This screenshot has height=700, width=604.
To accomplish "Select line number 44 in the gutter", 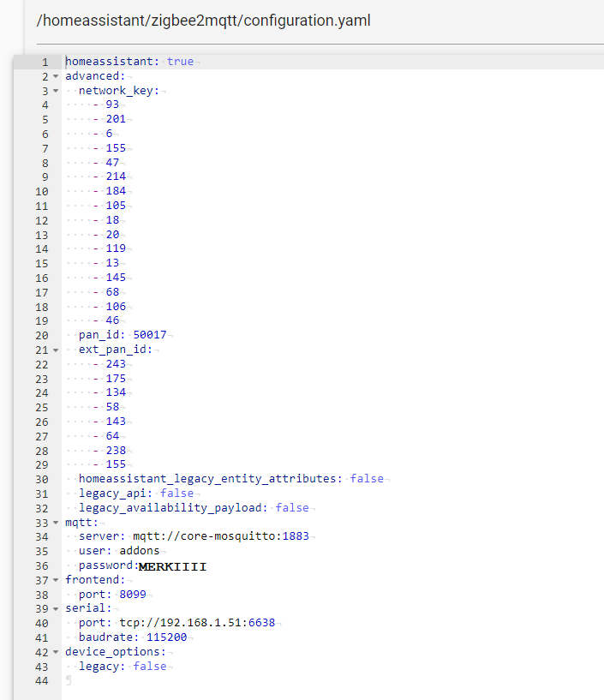I will [x=42, y=680].
